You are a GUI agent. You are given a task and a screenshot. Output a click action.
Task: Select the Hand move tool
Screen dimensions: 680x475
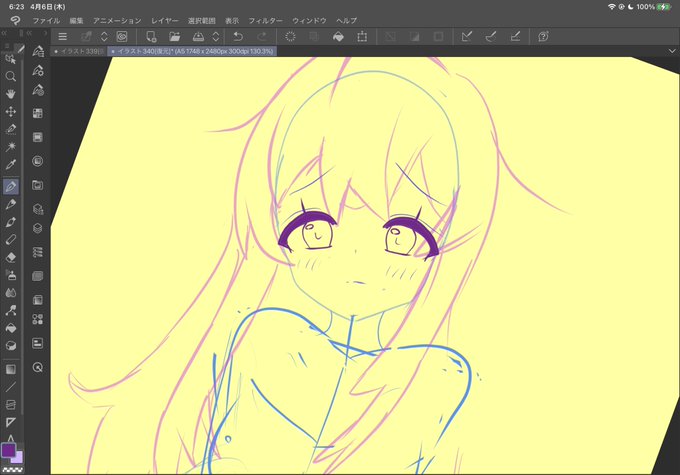[x=10, y=94]
